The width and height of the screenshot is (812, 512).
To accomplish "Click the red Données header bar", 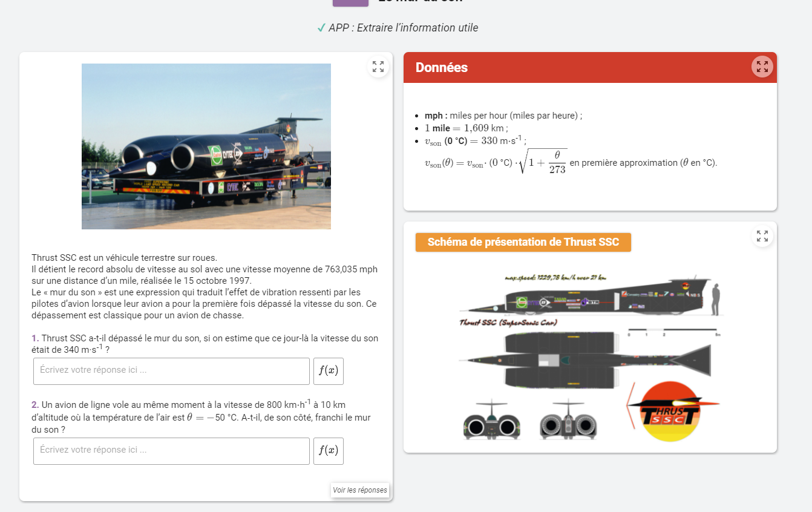I will pyautogui.click(x=575, y=68).
